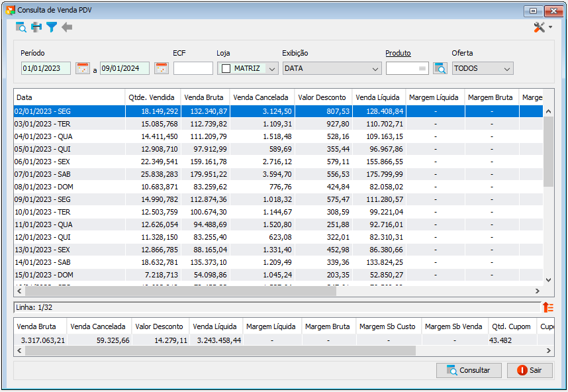Open the blue filter funnel icon

click(52, 27)
